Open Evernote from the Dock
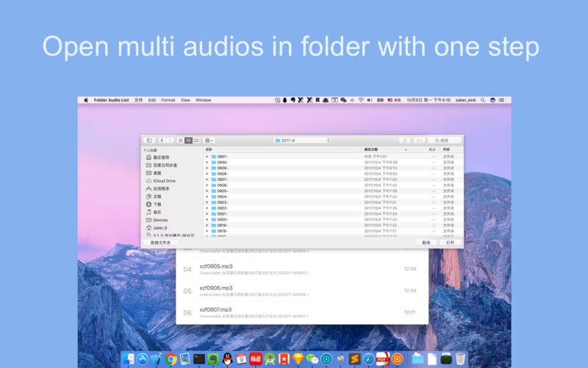Image resolution: width=588 pixels, height=368 pixels. [x=213, y=359]
